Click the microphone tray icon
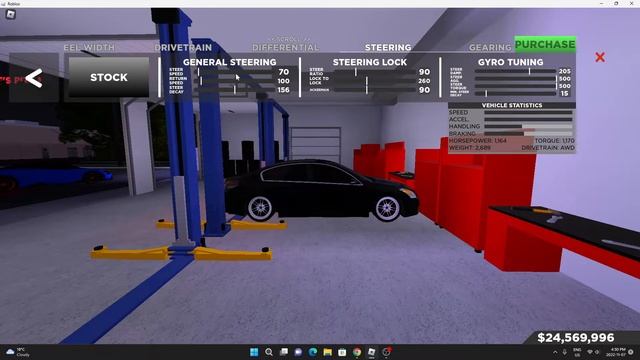 coord(565,352)
